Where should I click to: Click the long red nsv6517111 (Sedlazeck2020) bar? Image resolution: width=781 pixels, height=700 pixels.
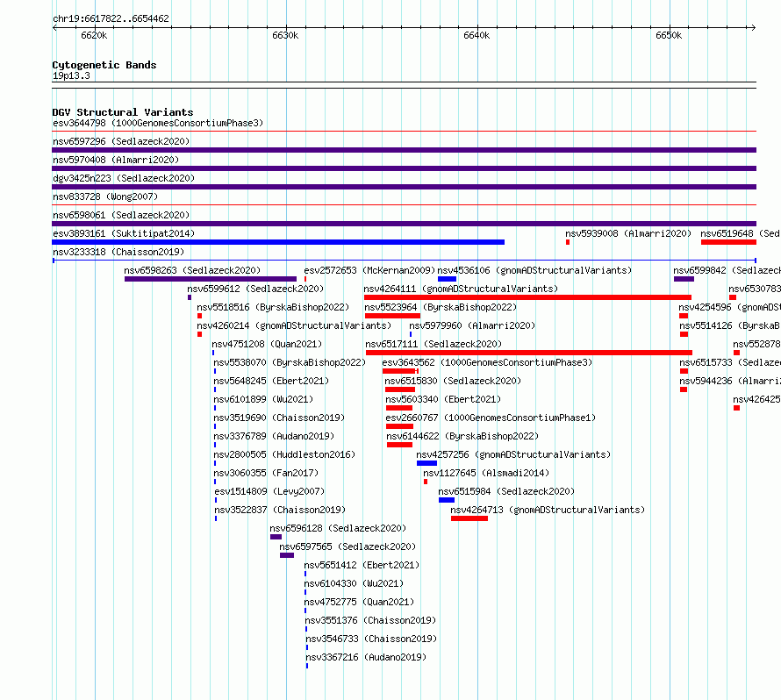tap(529, 353)
